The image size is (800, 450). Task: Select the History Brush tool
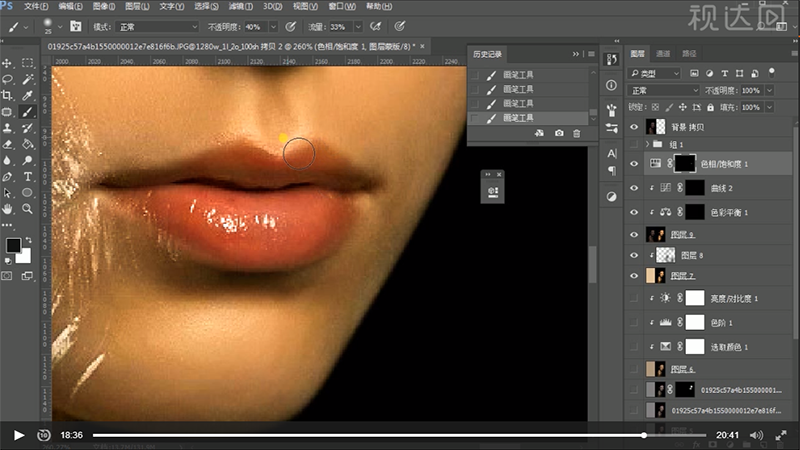(28, 128)
